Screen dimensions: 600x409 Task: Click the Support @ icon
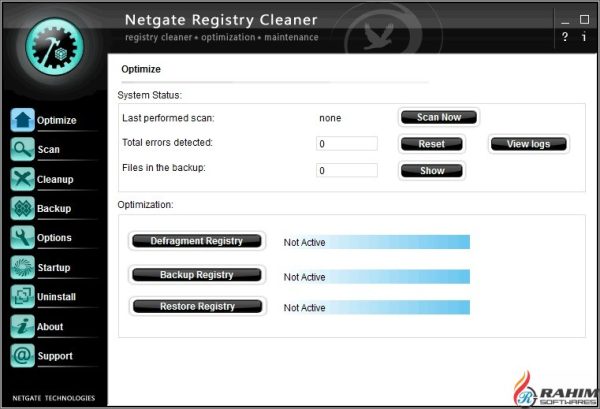[22, 356]
